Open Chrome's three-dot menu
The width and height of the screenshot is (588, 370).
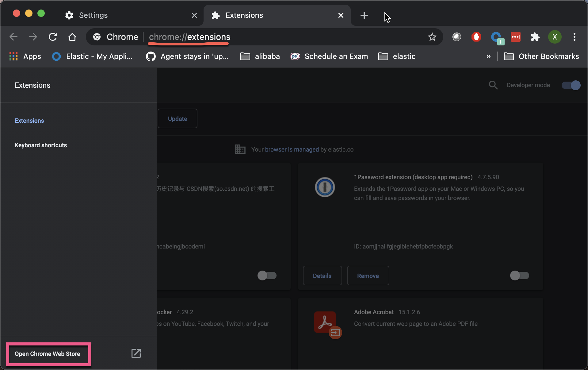(575, 37)
